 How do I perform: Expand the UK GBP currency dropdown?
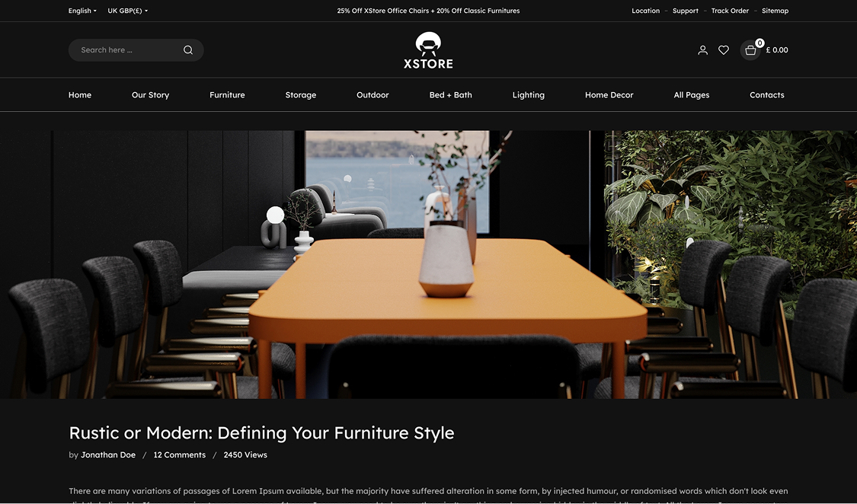(x=127, y=11)
